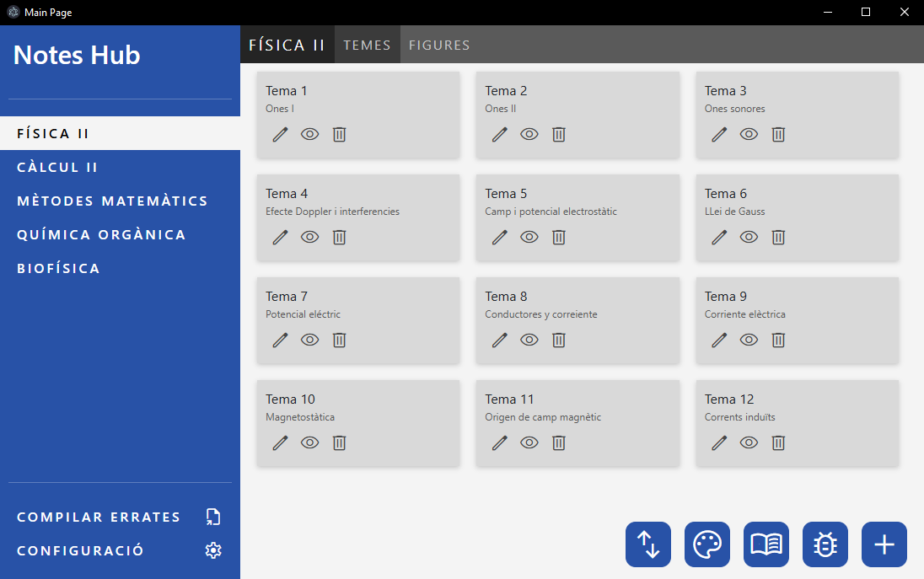Switch to the TEMES tab
This screenshot has height=579, width=924.
click(367, 45)
